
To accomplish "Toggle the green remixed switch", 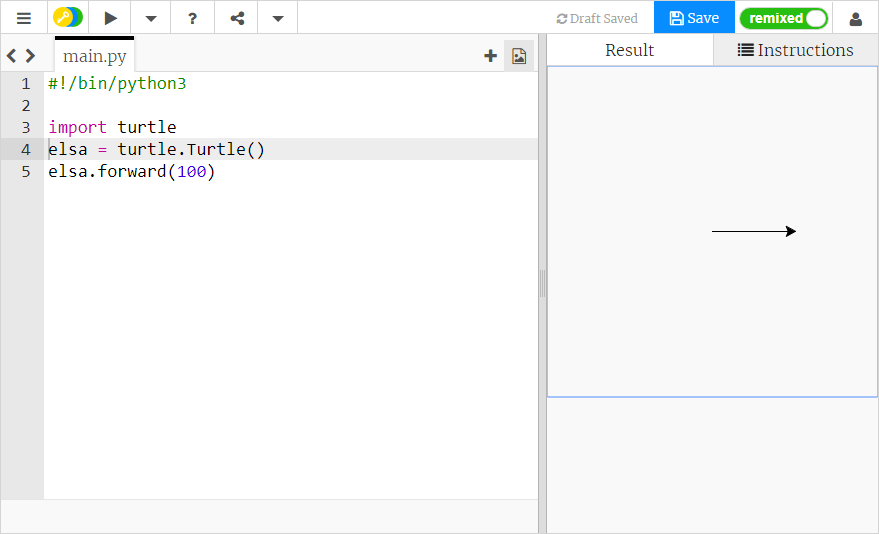I will click(784, 18).
